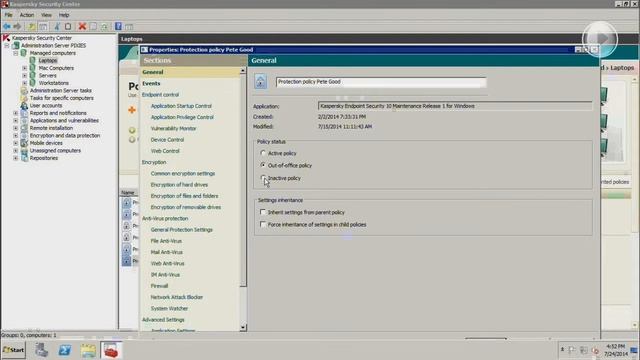Image resolution: width=640 pixels, height=360 pixels.
Task: Click the video play overlay button
Action: click(x=600, y=39)
